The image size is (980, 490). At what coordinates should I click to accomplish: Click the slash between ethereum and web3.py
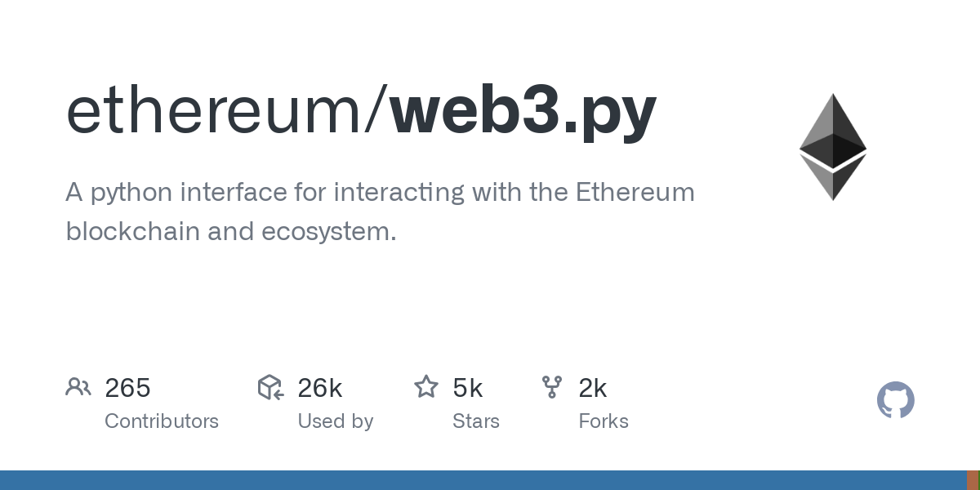[379, 112]
